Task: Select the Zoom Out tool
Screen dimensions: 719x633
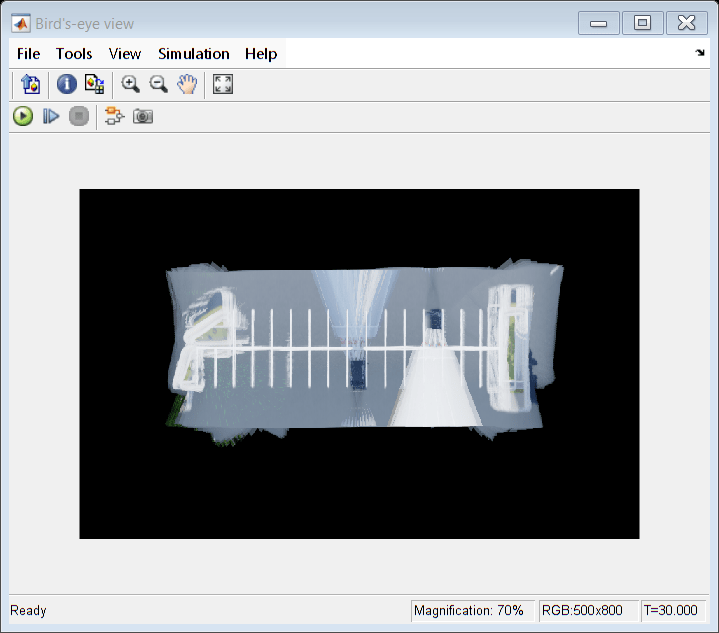Action: 158,85
